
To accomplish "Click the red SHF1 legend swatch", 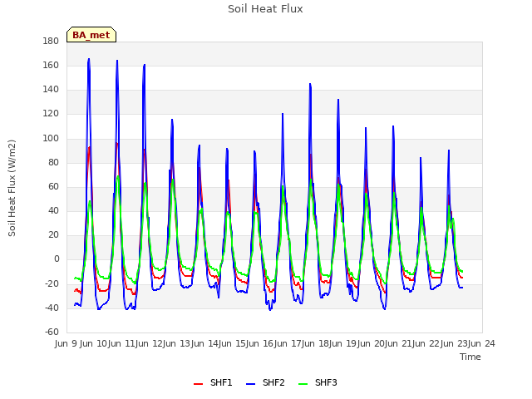I will (198, 384).
